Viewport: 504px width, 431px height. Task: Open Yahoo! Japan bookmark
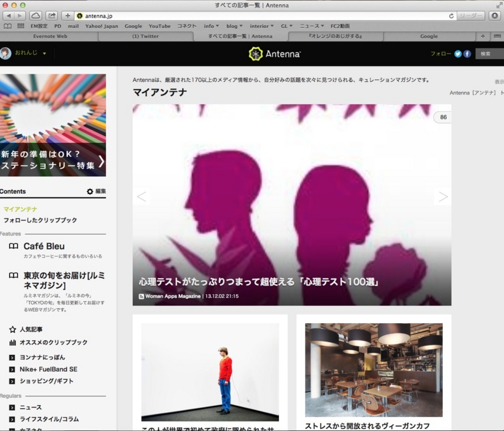101,26
